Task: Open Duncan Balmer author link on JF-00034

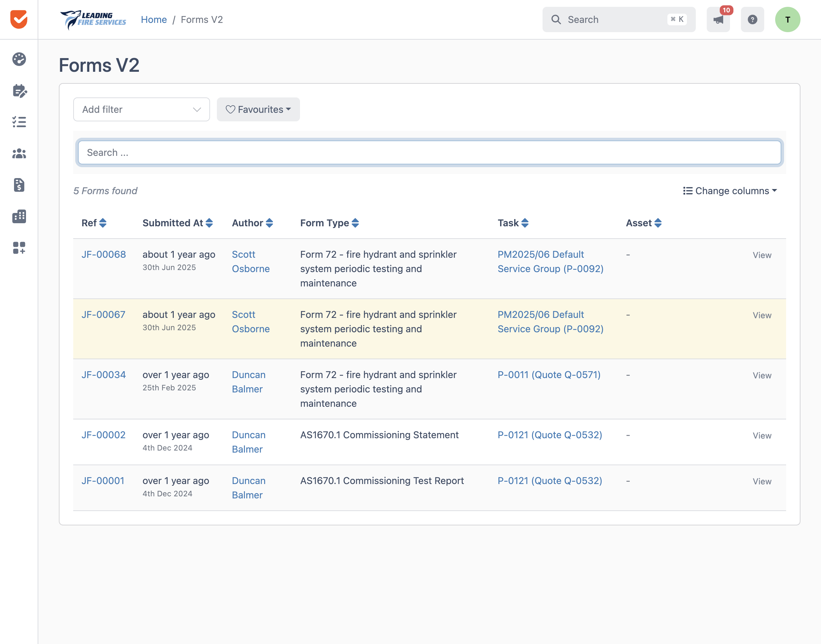Action: point(249,382)
